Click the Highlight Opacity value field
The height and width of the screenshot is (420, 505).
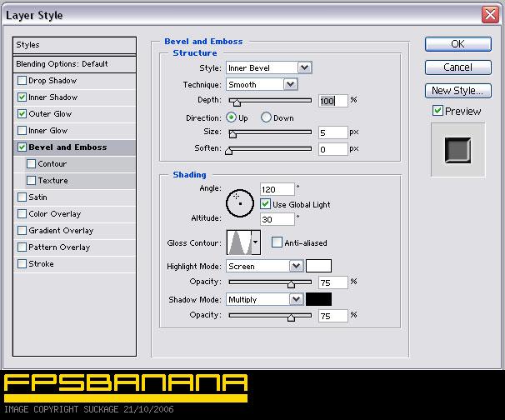pyautogui.click(x=333, y=282)
